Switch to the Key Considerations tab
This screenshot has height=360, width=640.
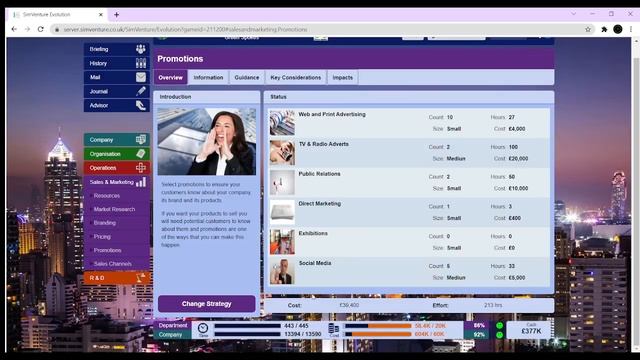[296, 78]
